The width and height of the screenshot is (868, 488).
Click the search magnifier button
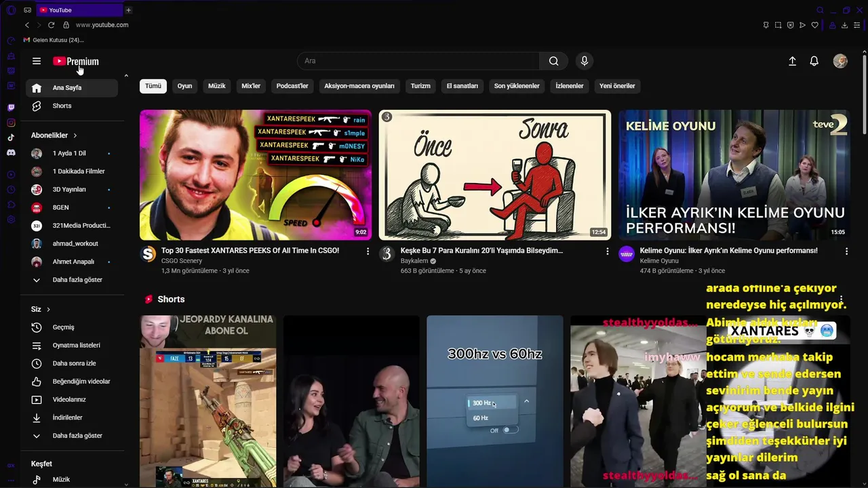[x=554, y=61]
